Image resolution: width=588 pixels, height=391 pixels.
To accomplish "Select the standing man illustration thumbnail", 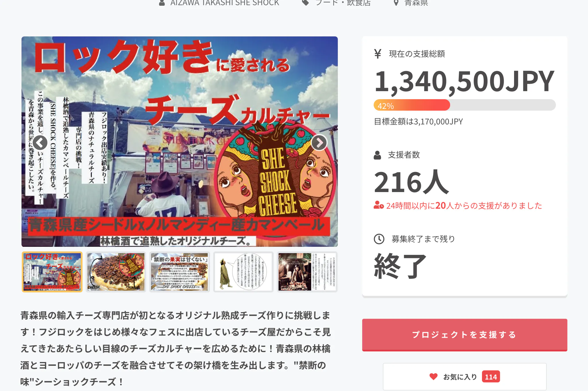I will point(243,272).
